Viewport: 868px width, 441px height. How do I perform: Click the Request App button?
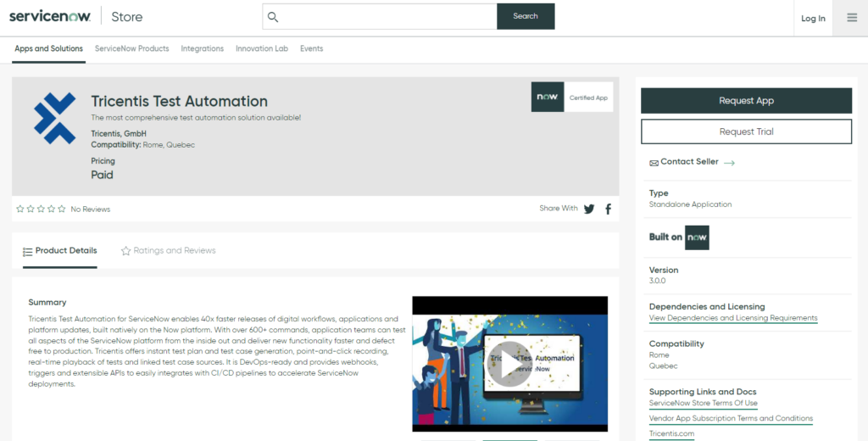point(746,101)
